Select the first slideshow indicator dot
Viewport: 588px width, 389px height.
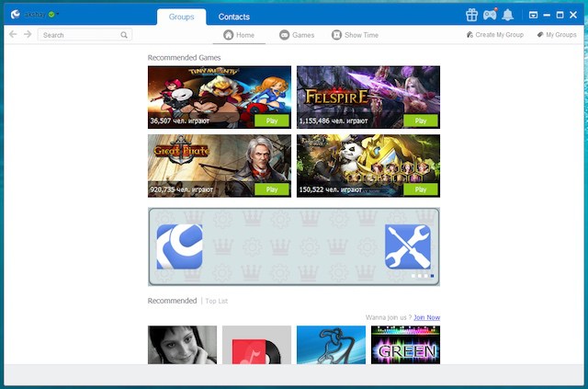[413, 276]
